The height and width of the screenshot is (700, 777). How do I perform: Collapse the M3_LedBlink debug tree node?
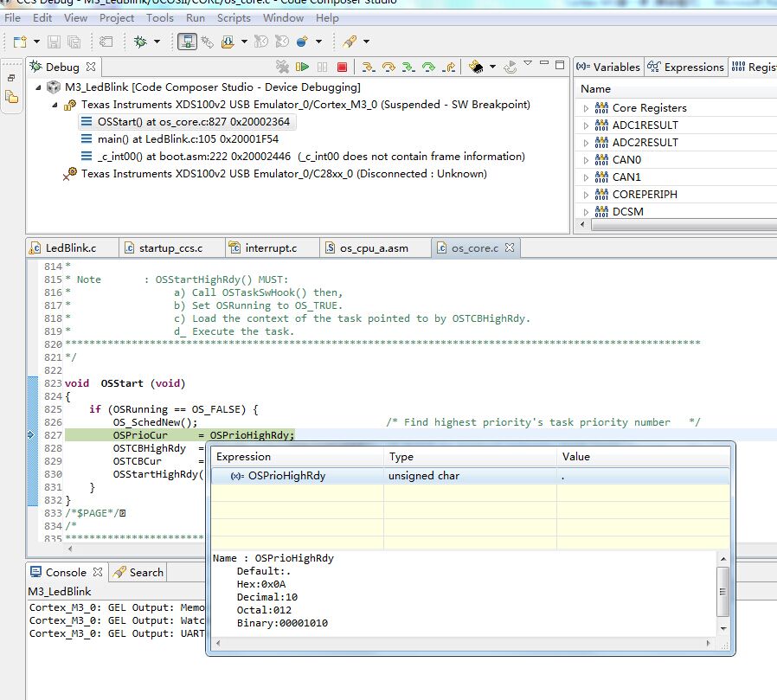tap(39, 87)
